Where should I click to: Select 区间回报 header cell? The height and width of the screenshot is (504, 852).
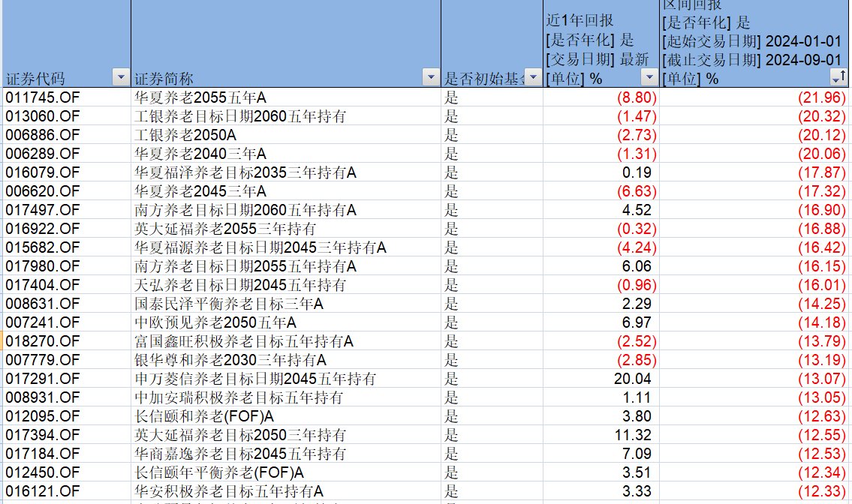tap(754, 43)
